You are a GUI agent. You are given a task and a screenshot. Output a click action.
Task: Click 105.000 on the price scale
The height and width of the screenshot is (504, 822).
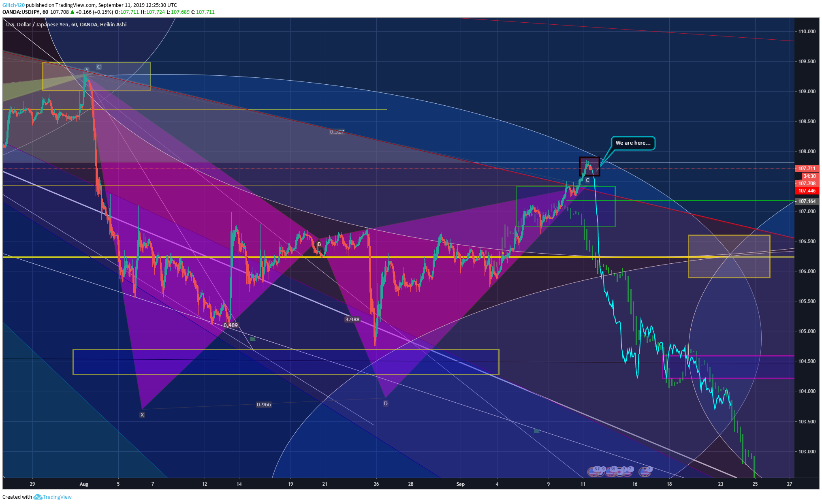807,331
